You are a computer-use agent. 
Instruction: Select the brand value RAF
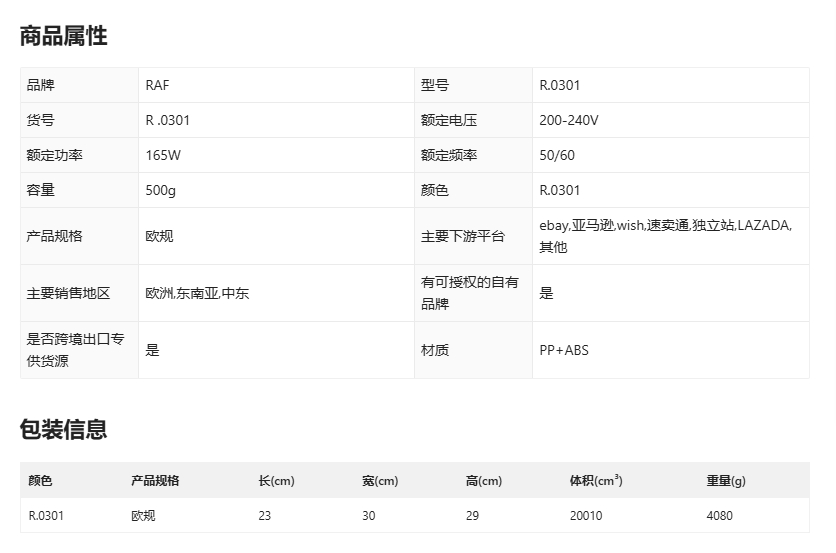click(x=157, y=85)
